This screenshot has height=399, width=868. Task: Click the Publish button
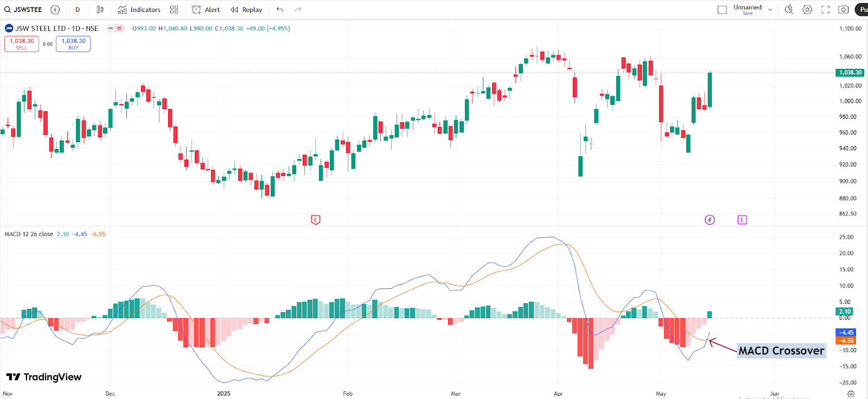[x=861, y=10]
